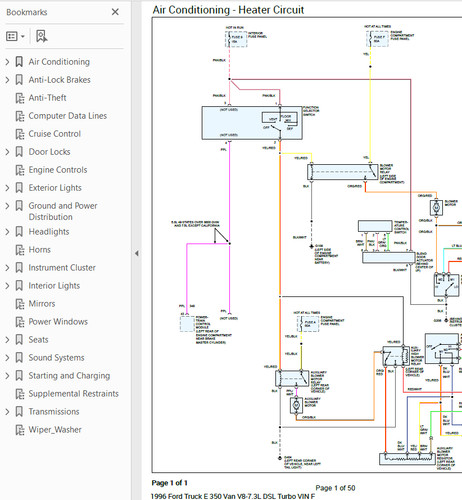Click the Headlights bookmark icon
Viewport: 462px width, 500px height.
coord(19,232)
